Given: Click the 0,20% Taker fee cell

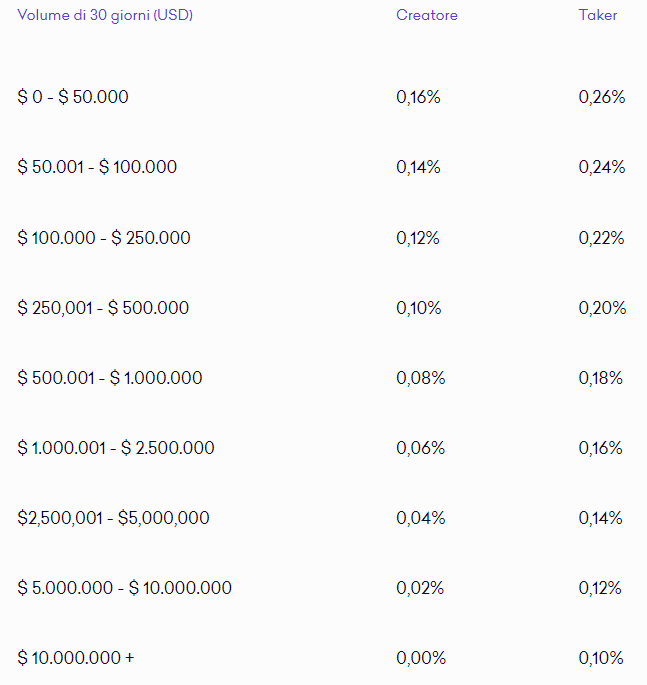Looking at the screenshot, I should pyautogui.click(x=602, y=308).
